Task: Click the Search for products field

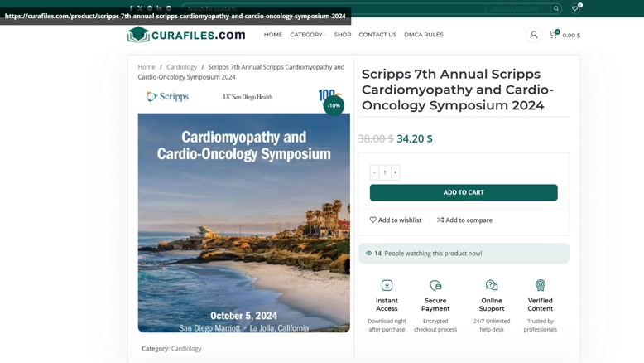Action: point(334,8)
